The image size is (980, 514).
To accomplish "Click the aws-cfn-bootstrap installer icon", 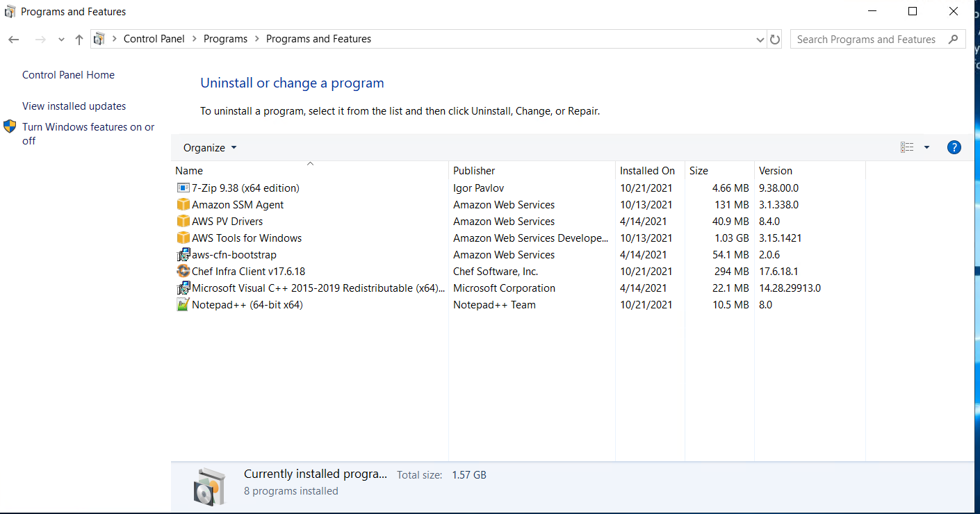I will [x=183, y=255].
